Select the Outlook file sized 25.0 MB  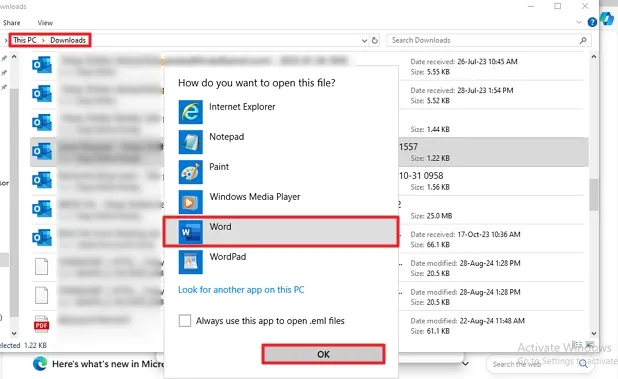(42, 209)
